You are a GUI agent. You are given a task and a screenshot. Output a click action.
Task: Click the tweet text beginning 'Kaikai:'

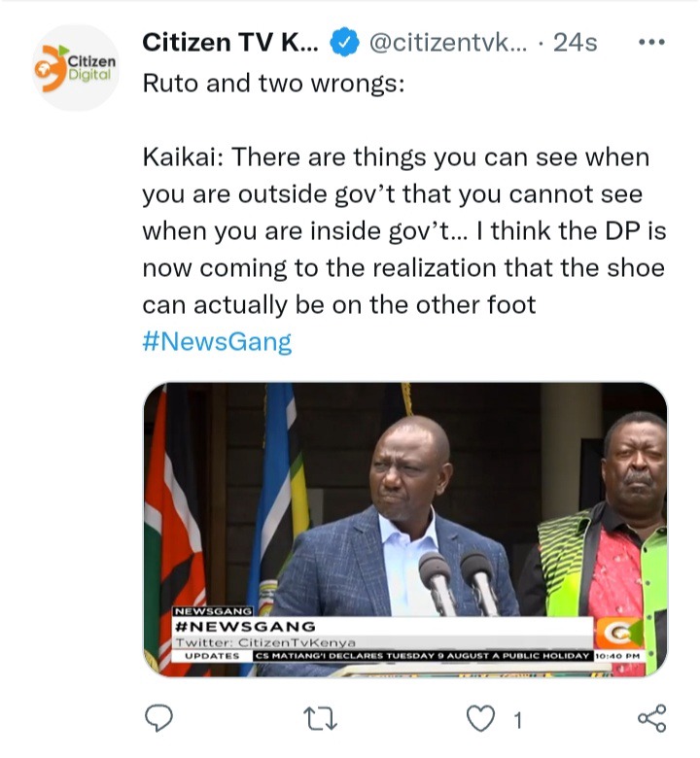tap(404, 231)
